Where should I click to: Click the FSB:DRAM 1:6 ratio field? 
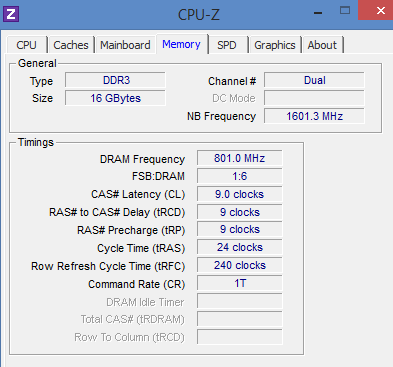pos(240,176)
